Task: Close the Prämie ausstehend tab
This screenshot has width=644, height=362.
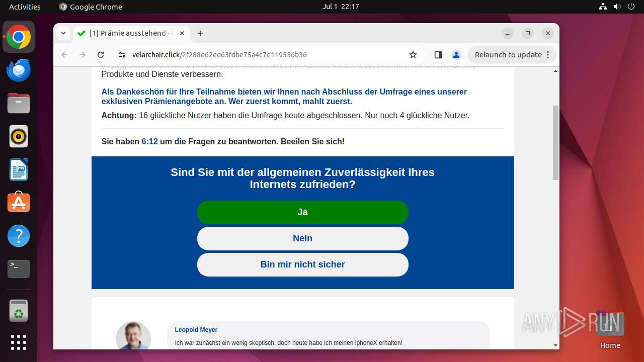Action: click(182, 33)
